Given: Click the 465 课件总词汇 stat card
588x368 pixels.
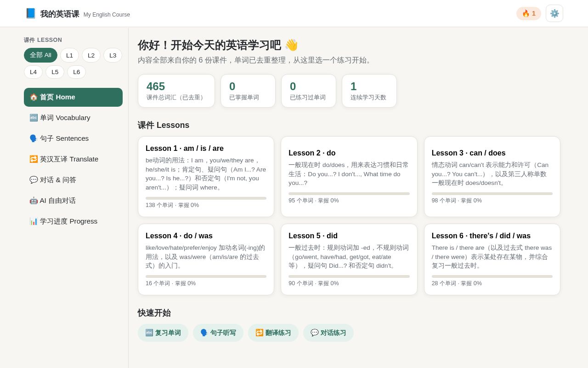Looking at the screenshot, I should 176,91.
